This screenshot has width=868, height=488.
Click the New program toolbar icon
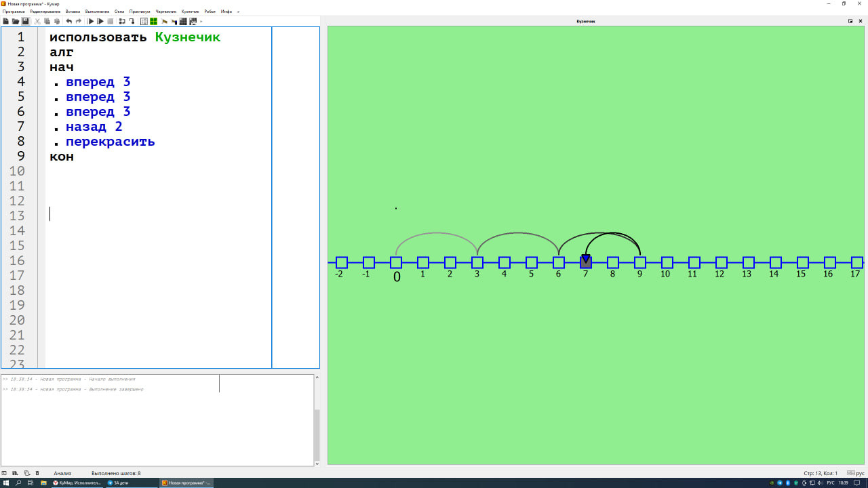coord(6,21)
